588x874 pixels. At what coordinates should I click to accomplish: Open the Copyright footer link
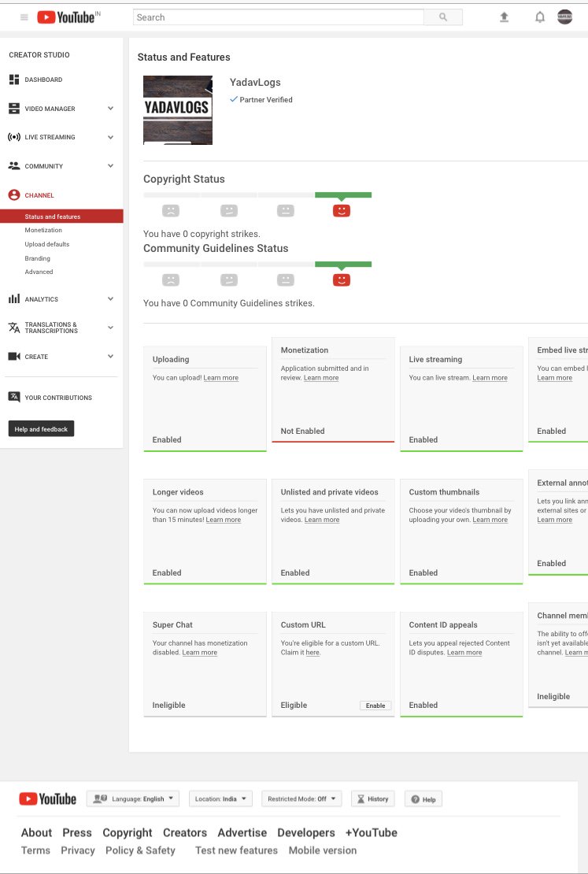coord(127,833)
